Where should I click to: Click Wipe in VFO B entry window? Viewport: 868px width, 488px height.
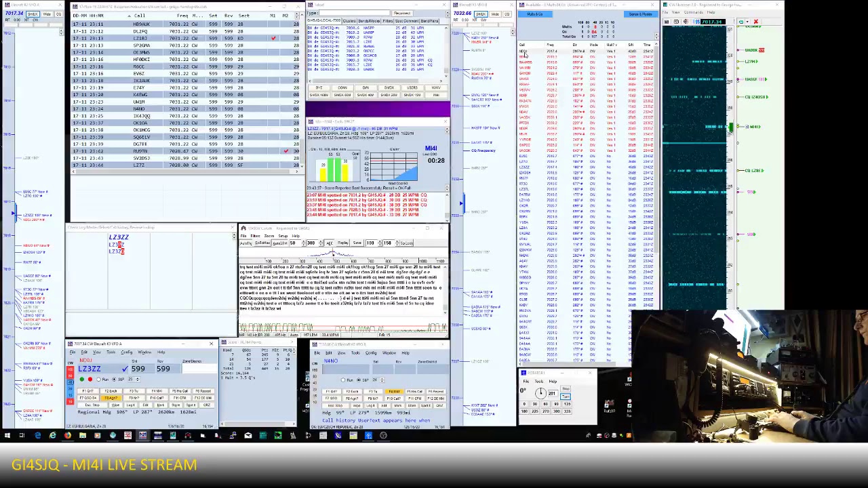(357, 405)
